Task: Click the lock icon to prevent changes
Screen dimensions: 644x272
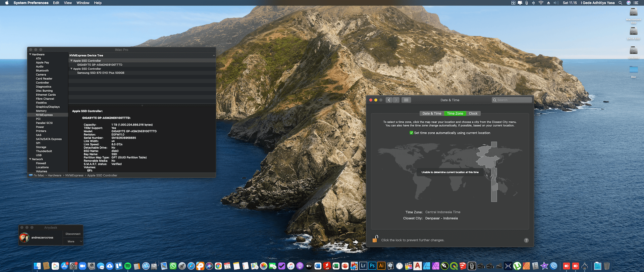Action: click(375, 239)
